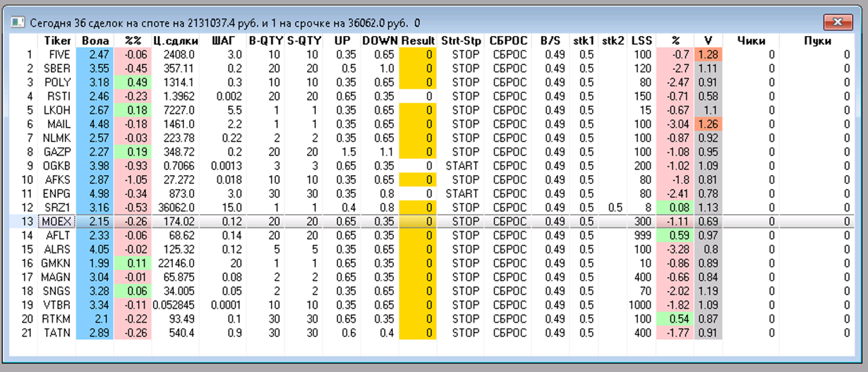Click the orange V cell 1.26
The image size is (868, 372).
pos(708,124)
